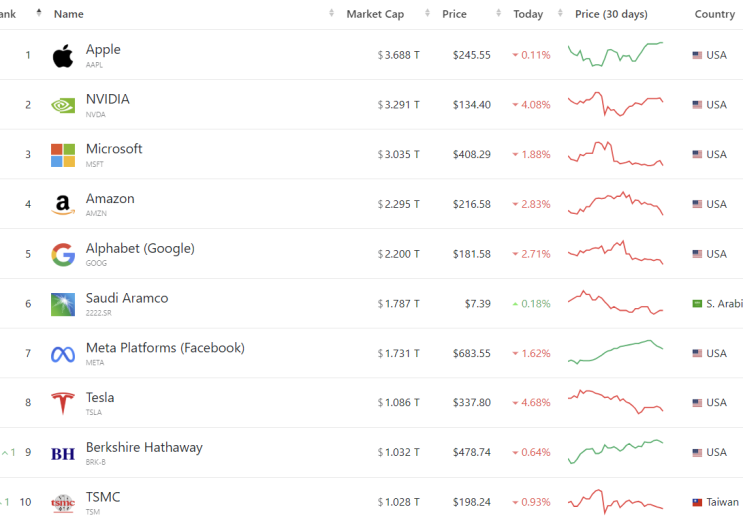Sort table by Market Cap column

[x=374, y=14]
